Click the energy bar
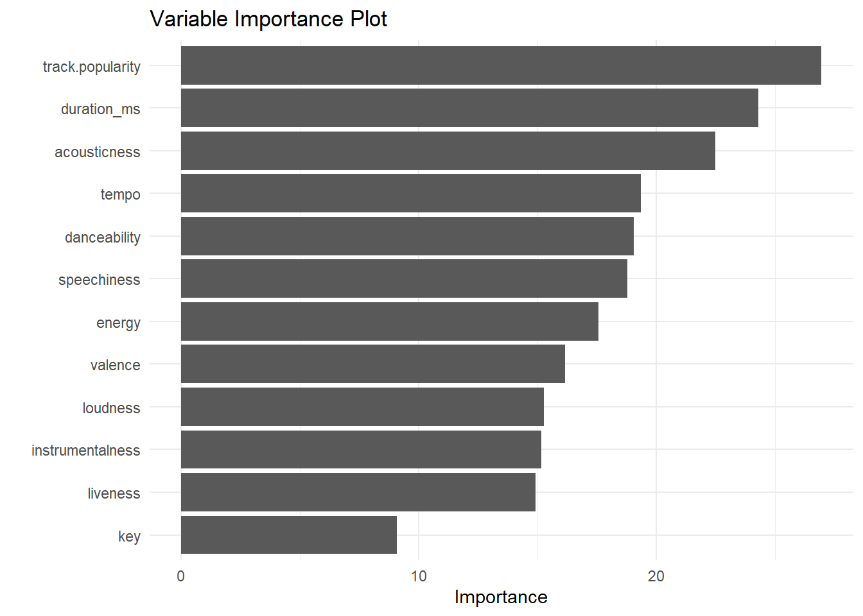Viewport: 863px width, 616px height. point(390,321)
